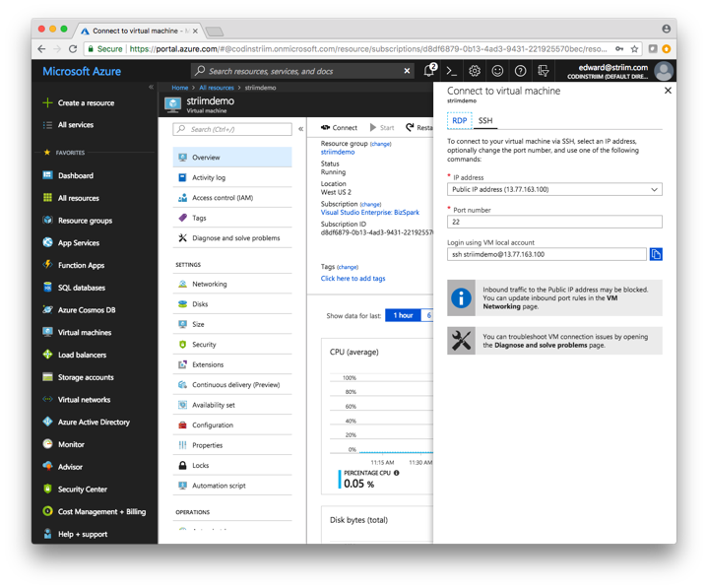Click the notifications bell icon
Image resolution: width=707 pixels, height=588 pixels.
point(429,71)
